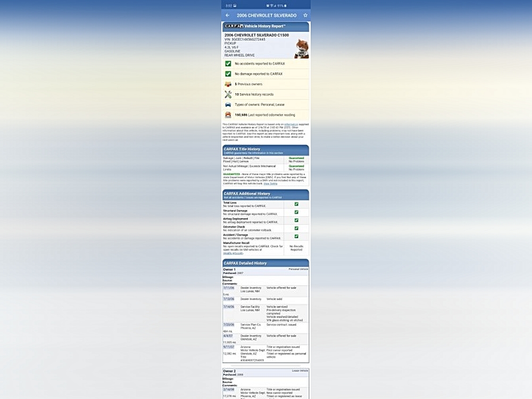Tap the odometer reading car icon
This screenshot has width=532, height=399.
pyautogui.click(x=228, y=115)
